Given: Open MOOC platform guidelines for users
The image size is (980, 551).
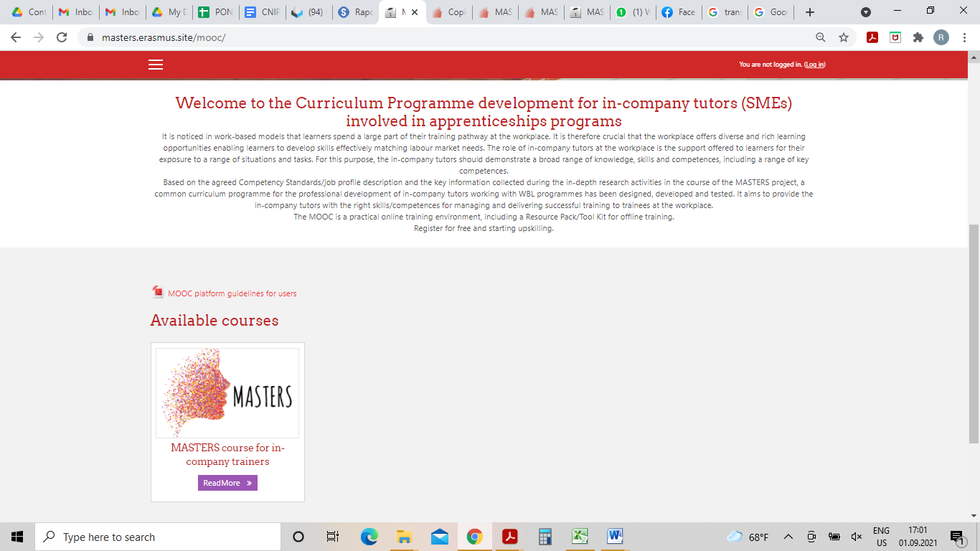Looking at the screenshot, I should pos(232,293).
